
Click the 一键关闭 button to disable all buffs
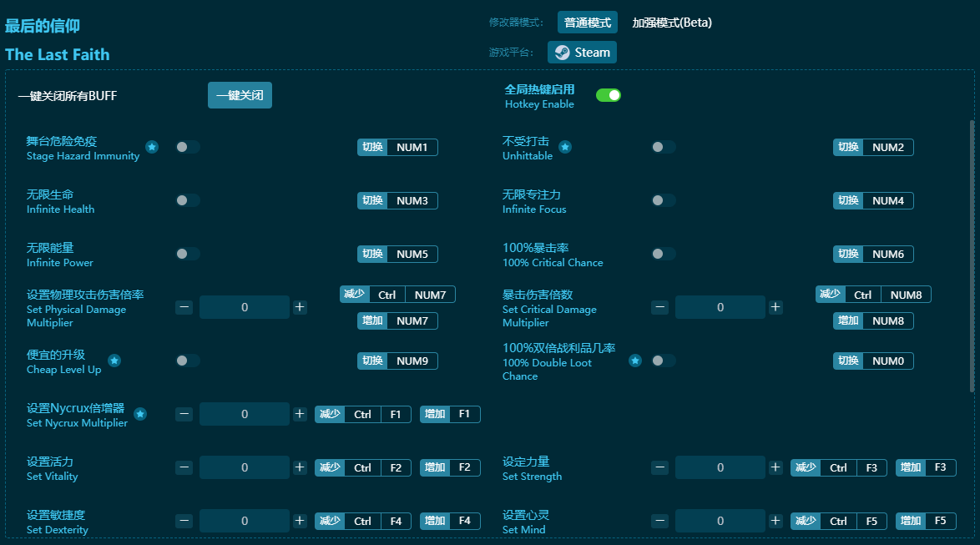pyautogui.click(x=240, y=95)
